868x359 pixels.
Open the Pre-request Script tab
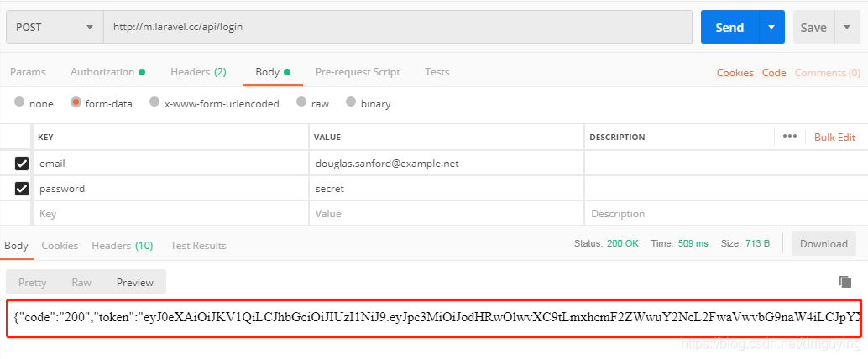point(358,72)
